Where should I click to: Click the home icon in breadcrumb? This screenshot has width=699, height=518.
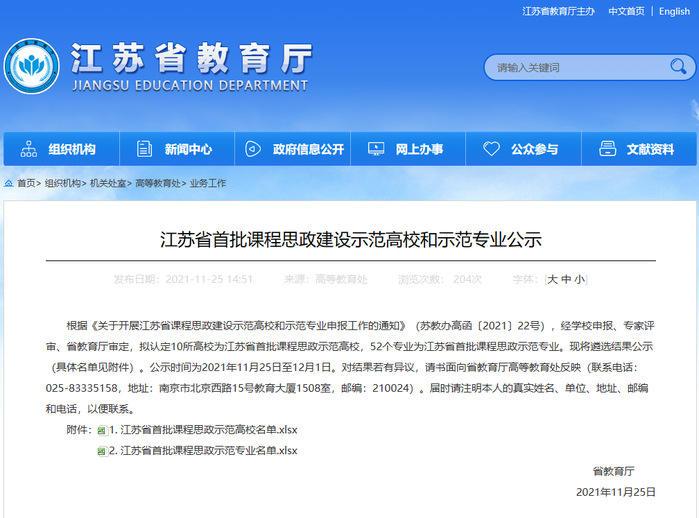point(8,184)
